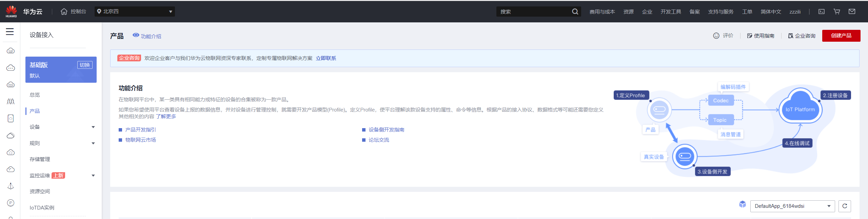
Task: Open the shopping cart icon
Action: [837, 12]
